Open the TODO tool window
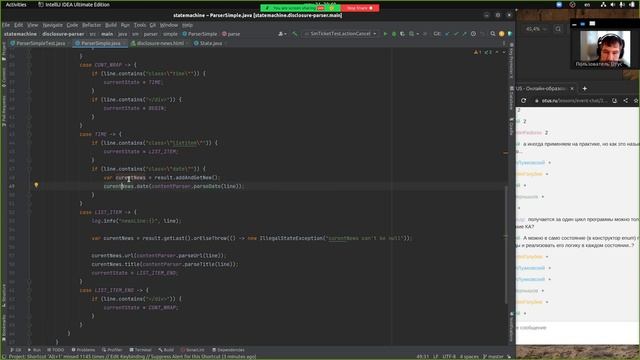Screen dimensions: 640x360 click(x=56, y=350)
